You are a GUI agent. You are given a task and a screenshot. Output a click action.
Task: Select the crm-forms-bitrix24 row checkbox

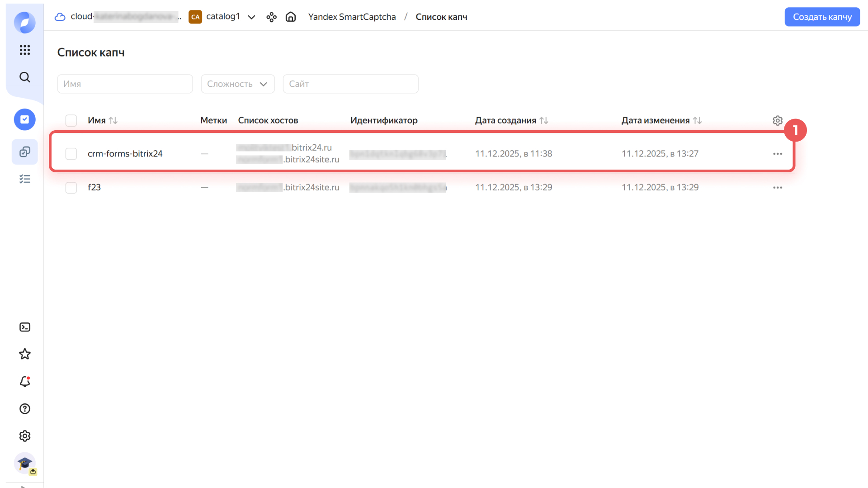click(x=71, y=154)
